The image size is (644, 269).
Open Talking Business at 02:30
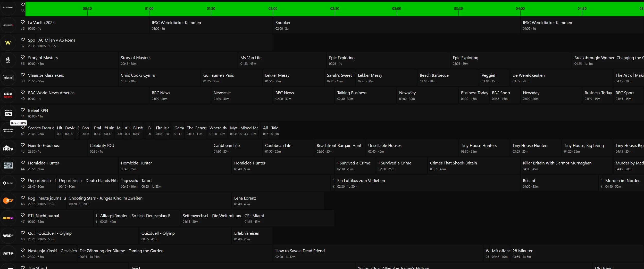[x=366, y=96]
